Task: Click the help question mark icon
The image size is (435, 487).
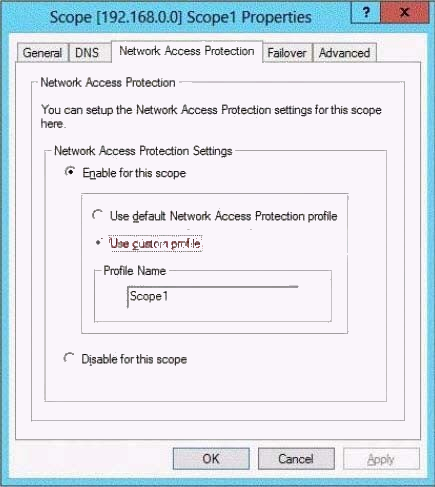Action: 366,13
